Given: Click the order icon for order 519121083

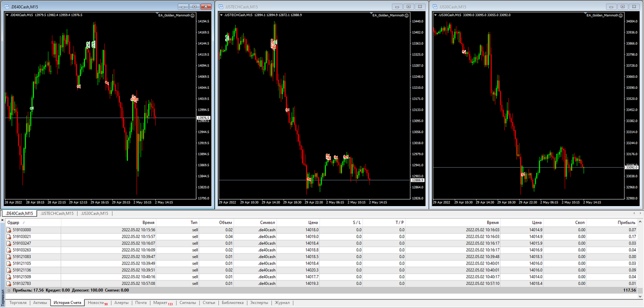Looking at the screenshot, I should (9, 257).
